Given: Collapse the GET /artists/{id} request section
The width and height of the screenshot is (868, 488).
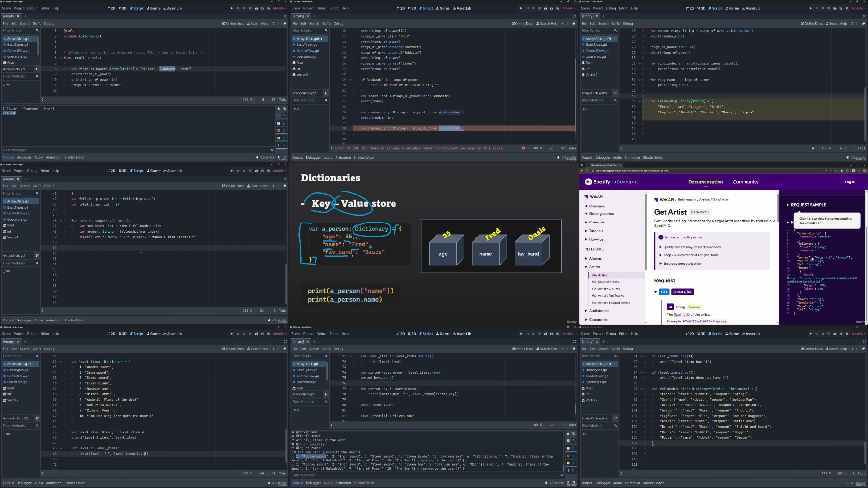Looking at the screenshot, I should coord(656,292).
